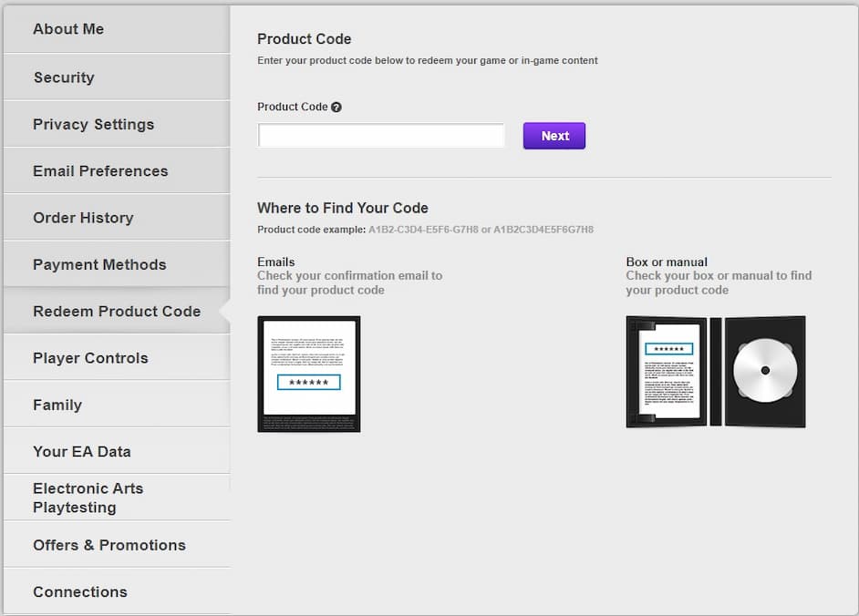The height and width of the screenshot is (616, 859).
Task: Open the About Me section
Action: pyautogui.click(x=68, y=29)
